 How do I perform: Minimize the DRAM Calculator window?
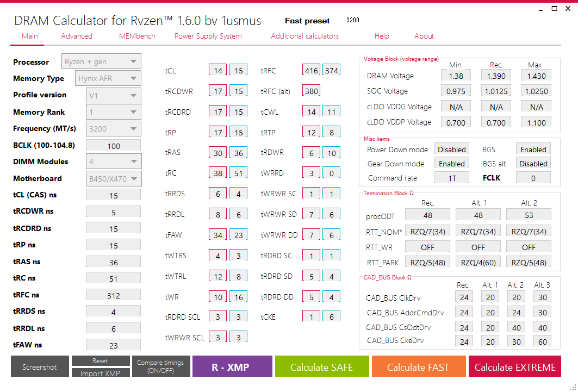click(x=541, y=9)
